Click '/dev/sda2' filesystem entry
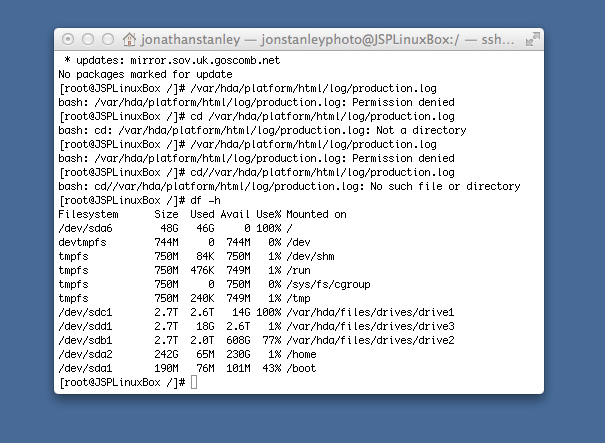Image resolution: width=605 pixels, height=443 pixels. click(85, 355)
